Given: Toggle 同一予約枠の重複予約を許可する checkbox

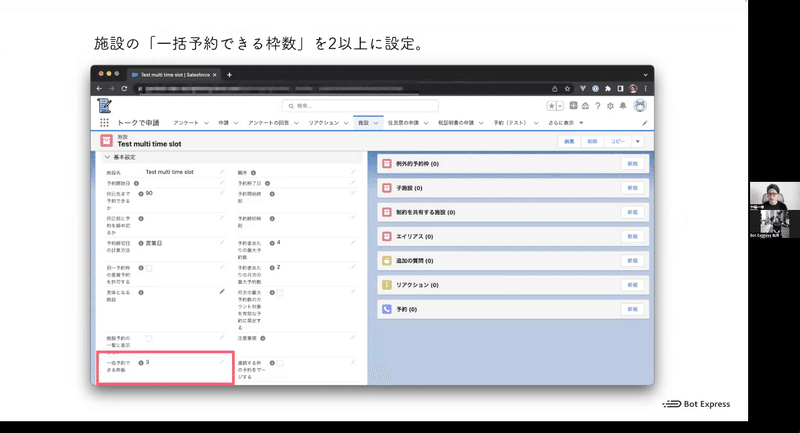Looking at the screenshot, I should (149, 268).
